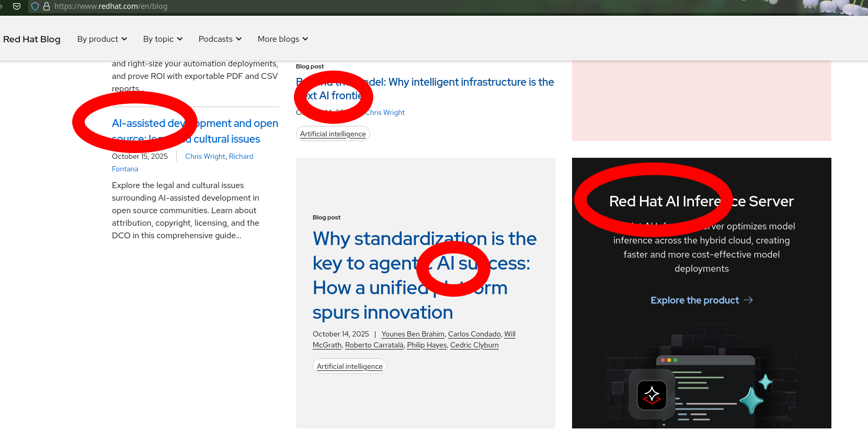The height and width of the screenshot is (442, 868).
Task: Open the tracking protection shield icon
Action: click(x=35, y=6)
